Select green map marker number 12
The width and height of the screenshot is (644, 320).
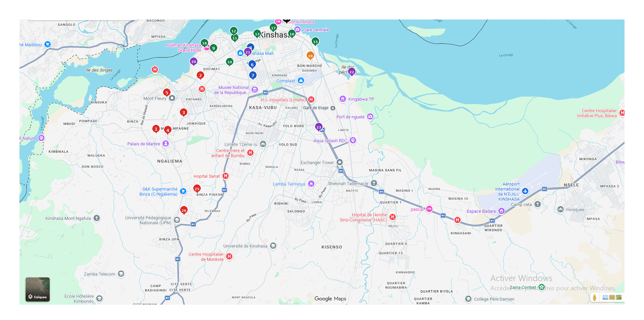(234, 31)
